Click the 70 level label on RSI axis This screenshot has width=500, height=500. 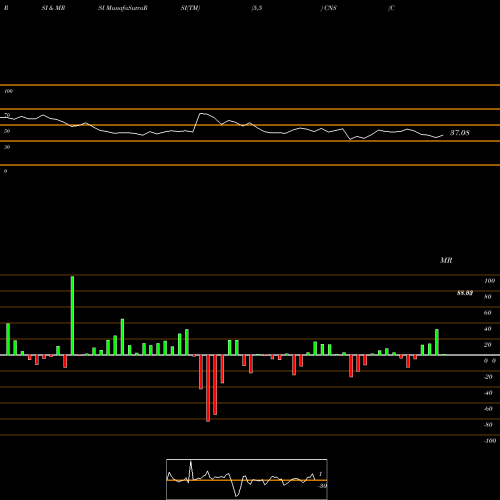click(x=7, y=115)
